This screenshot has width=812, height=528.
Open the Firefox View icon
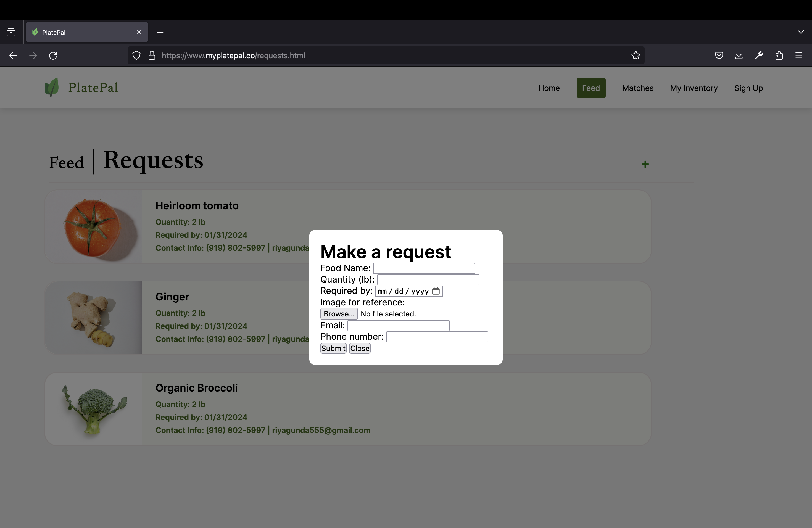coord(11,32)
